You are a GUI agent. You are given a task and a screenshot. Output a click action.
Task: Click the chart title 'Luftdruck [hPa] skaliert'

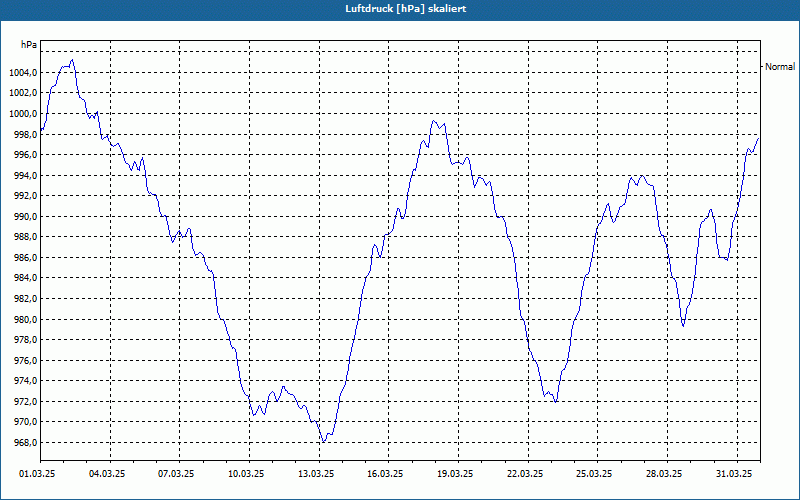(x=406, y=9)
